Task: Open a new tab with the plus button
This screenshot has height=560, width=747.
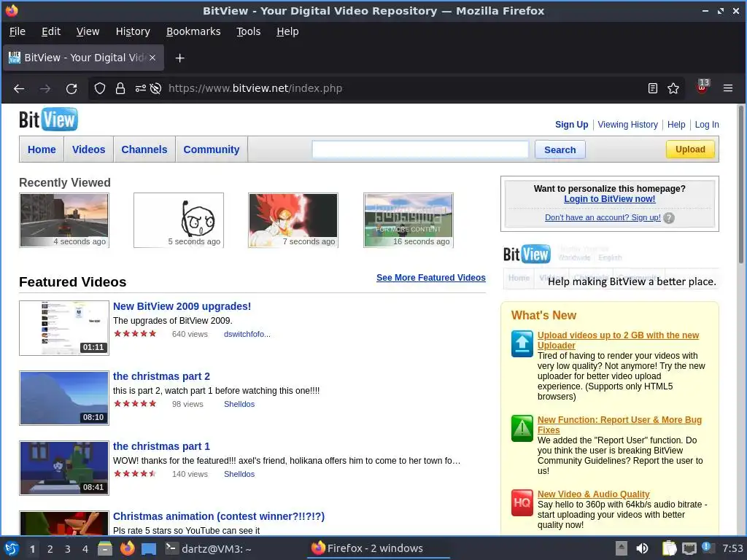Action: (179, 58)
